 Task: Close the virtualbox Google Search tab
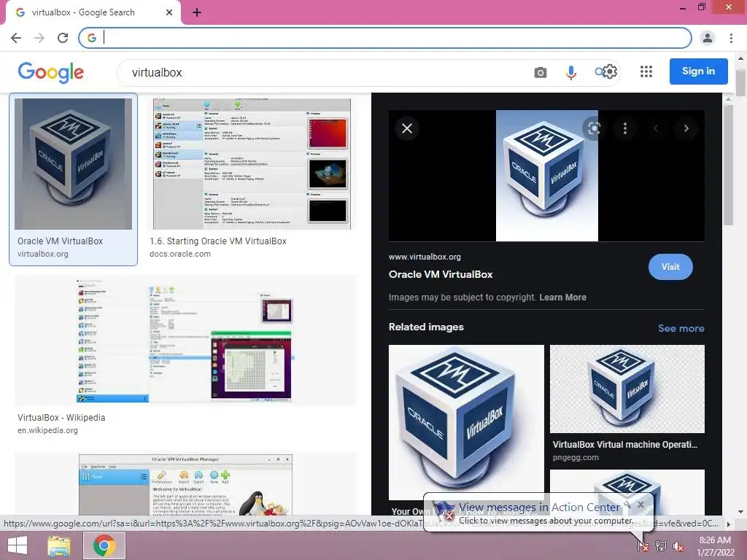pyautogui.click(x=169, y=13)
